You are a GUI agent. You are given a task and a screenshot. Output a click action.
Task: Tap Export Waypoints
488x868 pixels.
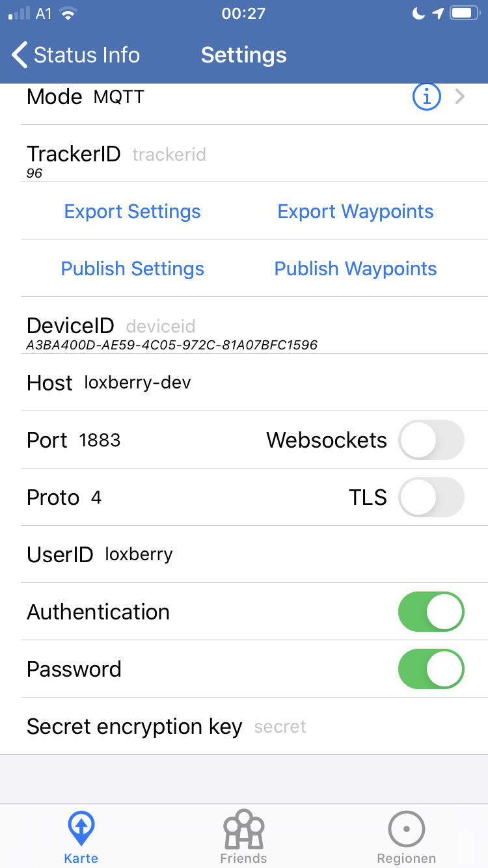[355, 211]
